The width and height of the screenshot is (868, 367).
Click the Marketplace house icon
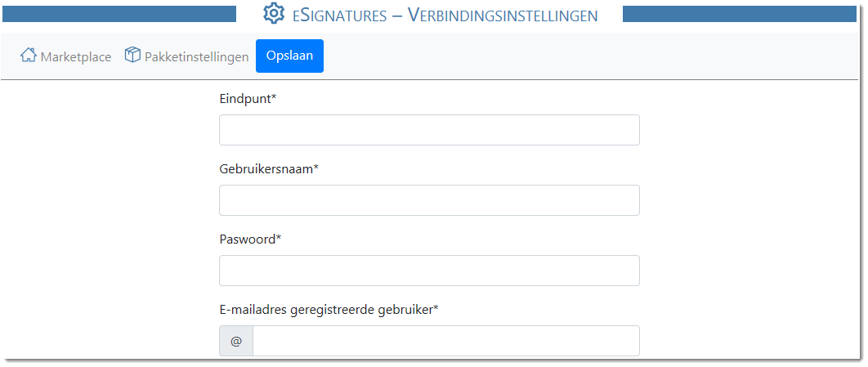29,56
